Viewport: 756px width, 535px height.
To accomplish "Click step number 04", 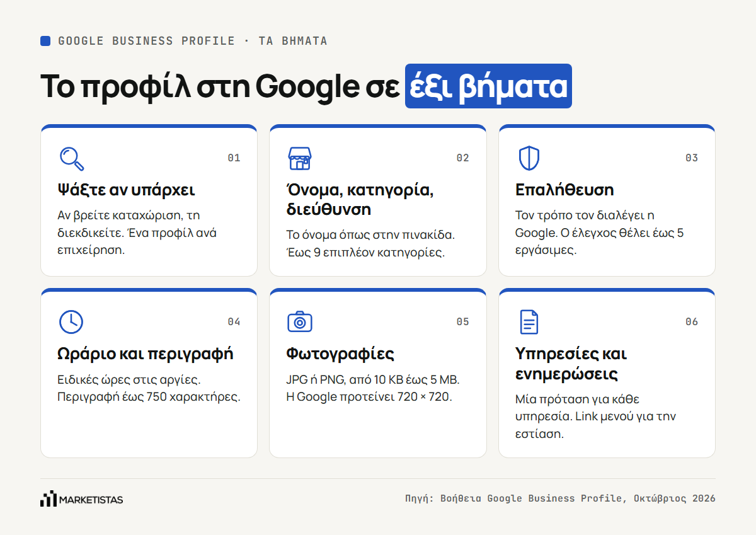I will pos(234,322).
